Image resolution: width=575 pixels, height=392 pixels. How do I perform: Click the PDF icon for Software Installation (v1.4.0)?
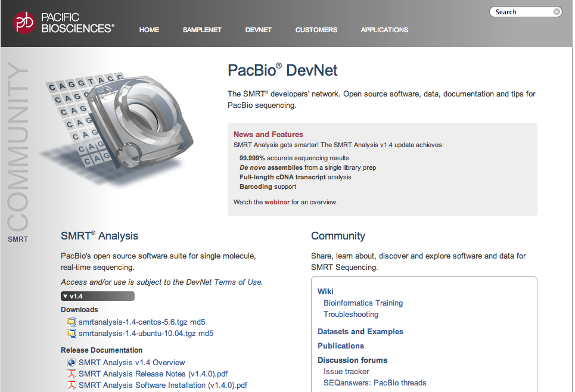click(72, 385)
